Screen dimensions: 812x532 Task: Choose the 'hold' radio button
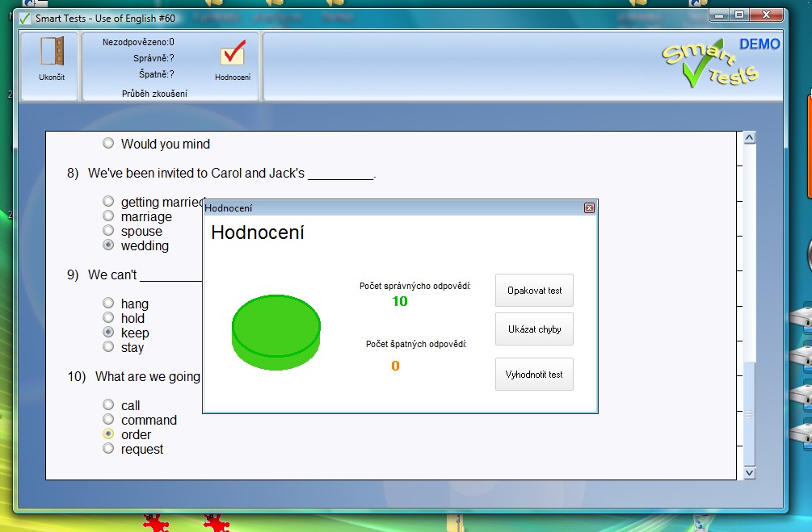tap(108, 318)
